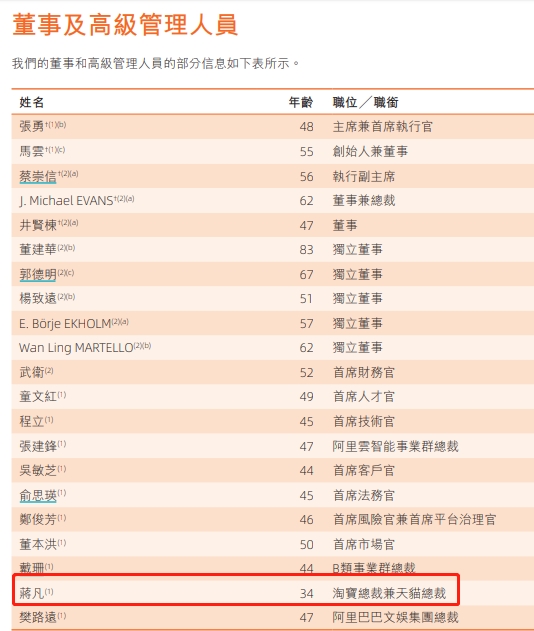Click 主席兼首席執行官 position text
Screen dimensions: 534x631
[x=382, y=126]
